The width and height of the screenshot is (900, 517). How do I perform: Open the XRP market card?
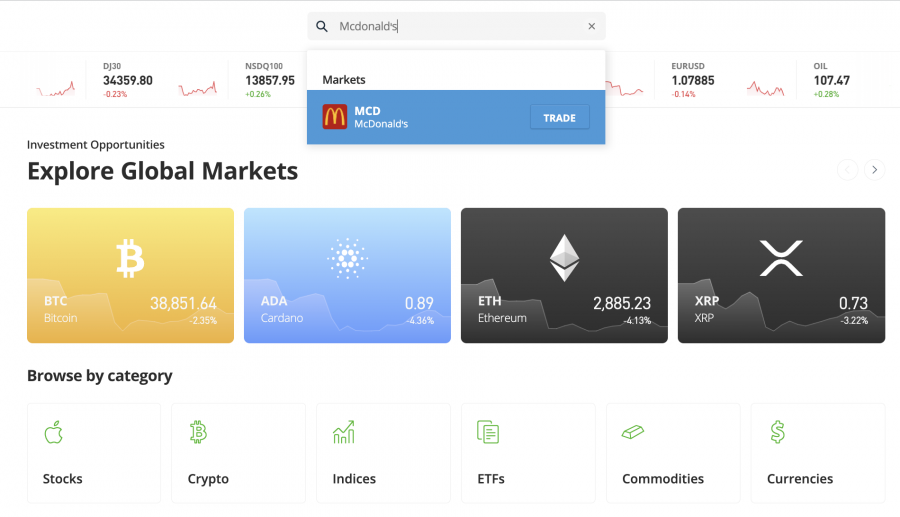tap(781, 275)
